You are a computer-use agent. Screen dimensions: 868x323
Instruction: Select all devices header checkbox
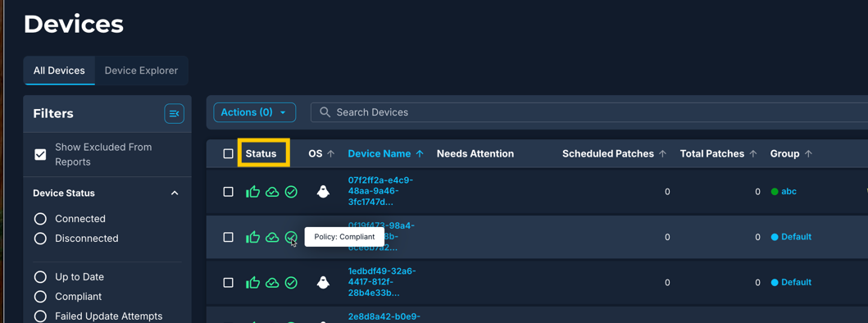point(228,154)
